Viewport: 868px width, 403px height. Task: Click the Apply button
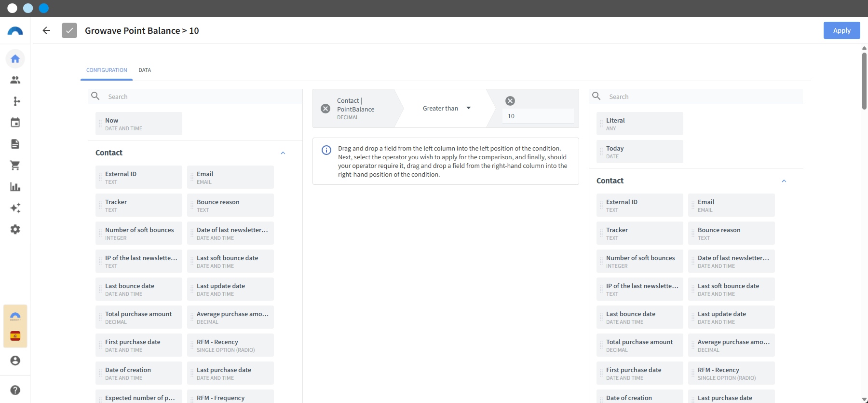842,30
